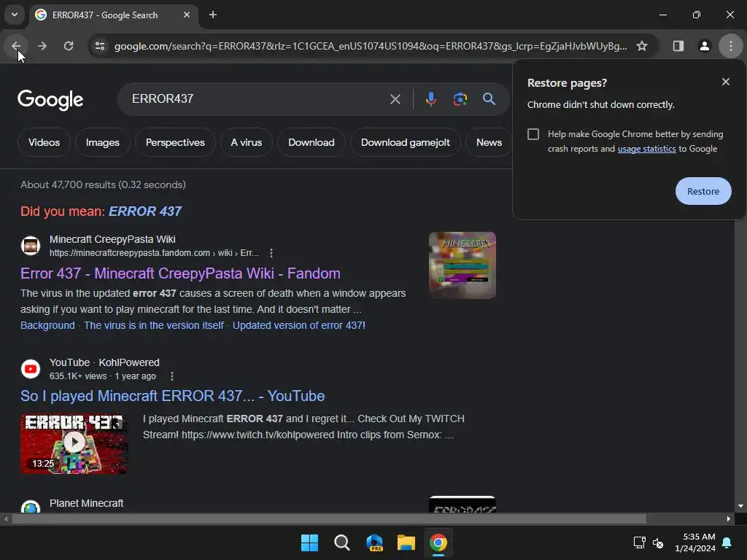Open the Background sitelink
This screenshot has width=747, height=560.
click(x=47, y=325)
